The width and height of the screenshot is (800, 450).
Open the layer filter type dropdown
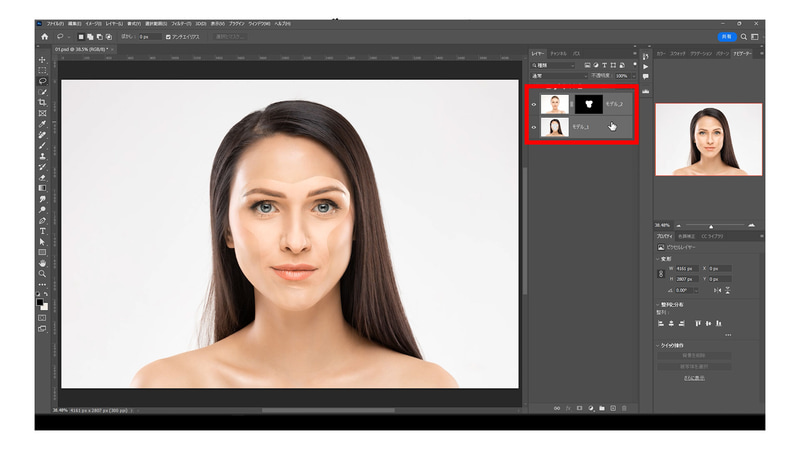coord(553,65)
